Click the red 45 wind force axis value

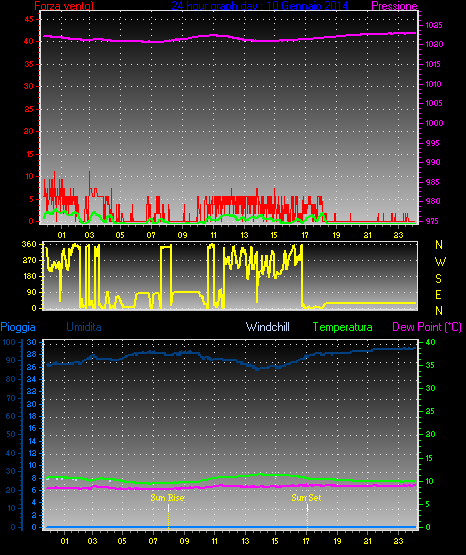29,19
